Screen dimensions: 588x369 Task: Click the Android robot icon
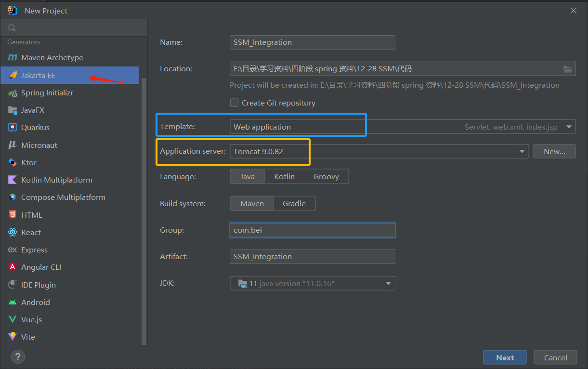coord(13,303)
